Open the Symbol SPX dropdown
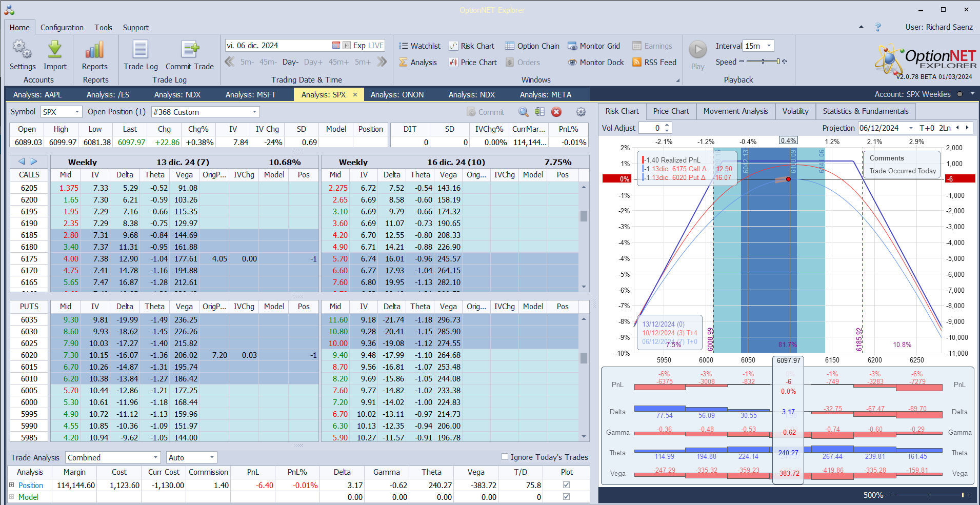 point(77,112)
